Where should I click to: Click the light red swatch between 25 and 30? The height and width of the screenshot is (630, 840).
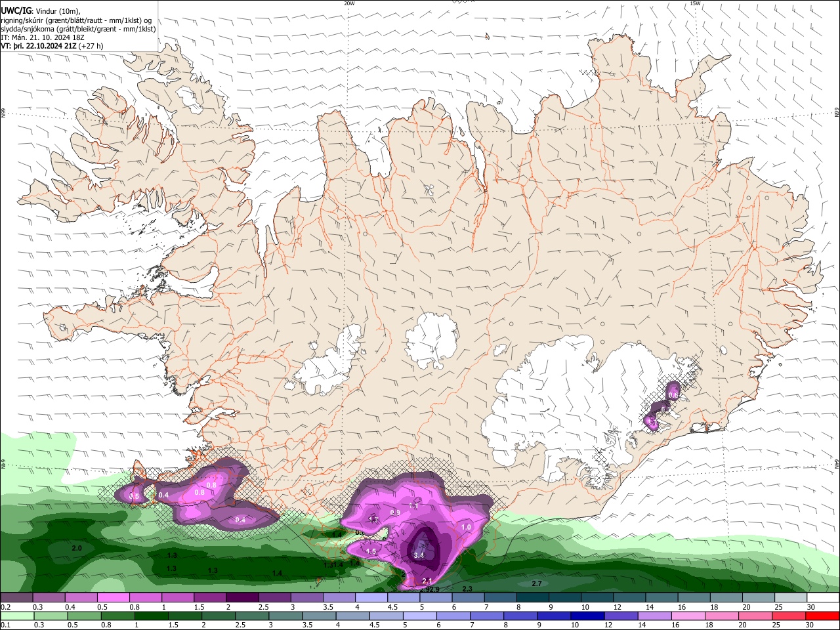[x=789, y=616]
